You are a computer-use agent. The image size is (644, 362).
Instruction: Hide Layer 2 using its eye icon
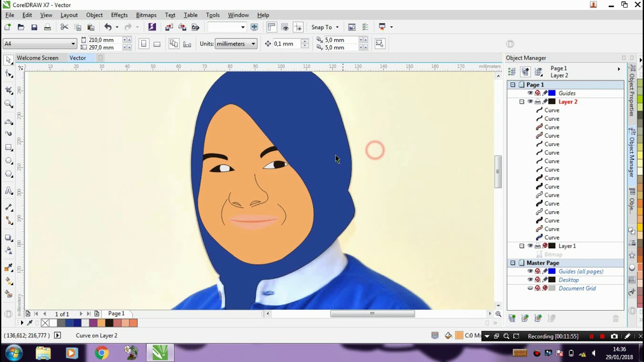click(530, 102)
